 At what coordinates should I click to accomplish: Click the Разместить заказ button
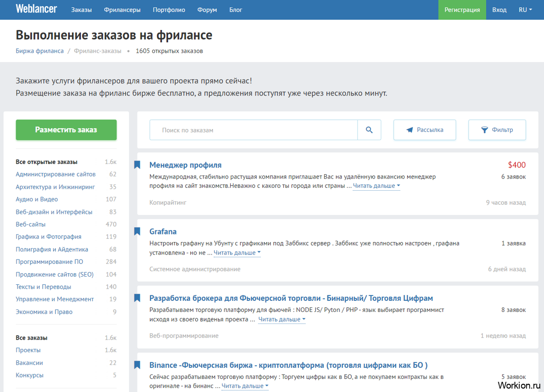tap(66, 130)
